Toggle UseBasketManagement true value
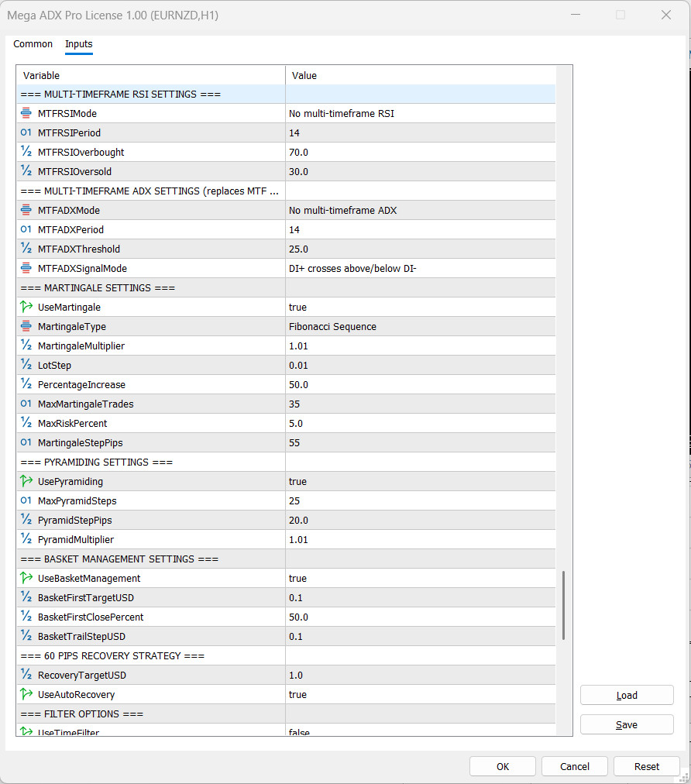This screenshot has width=691, height=784. tap(420, 578)
